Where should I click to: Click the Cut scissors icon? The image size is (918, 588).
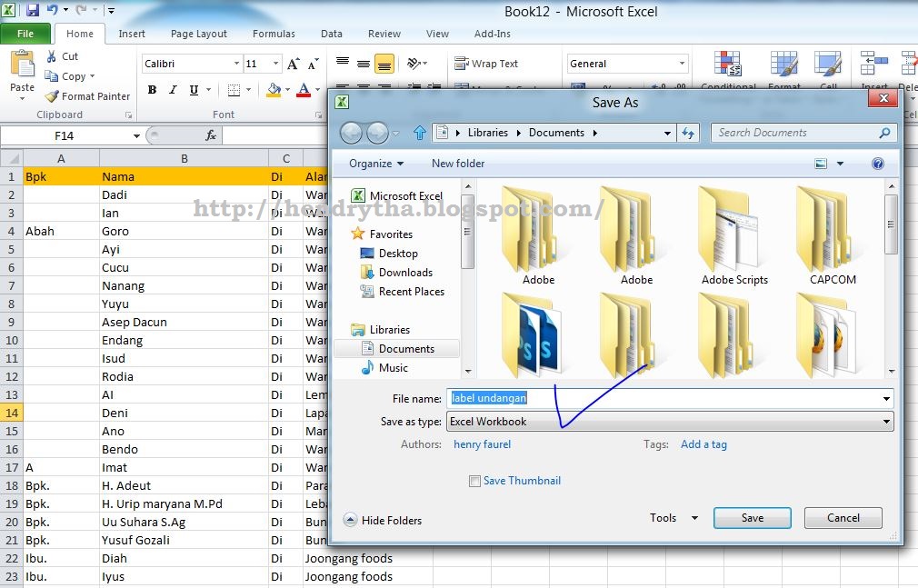52,56
